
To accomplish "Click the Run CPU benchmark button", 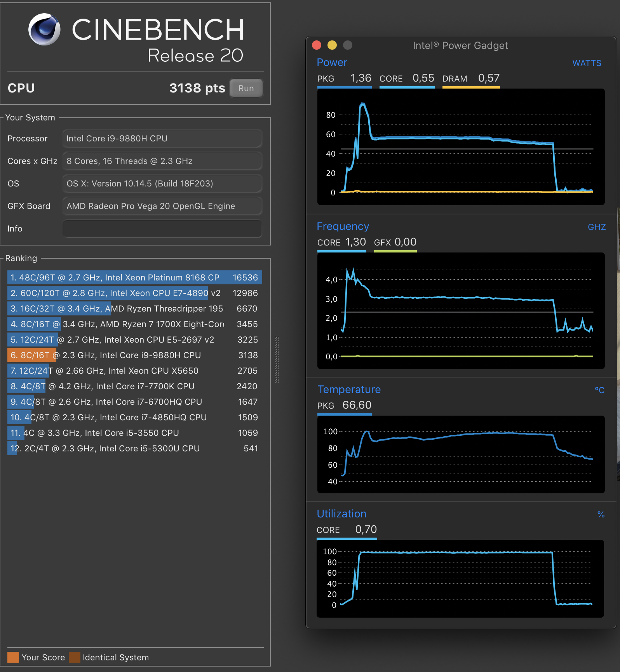I will [x=246, y=88].
